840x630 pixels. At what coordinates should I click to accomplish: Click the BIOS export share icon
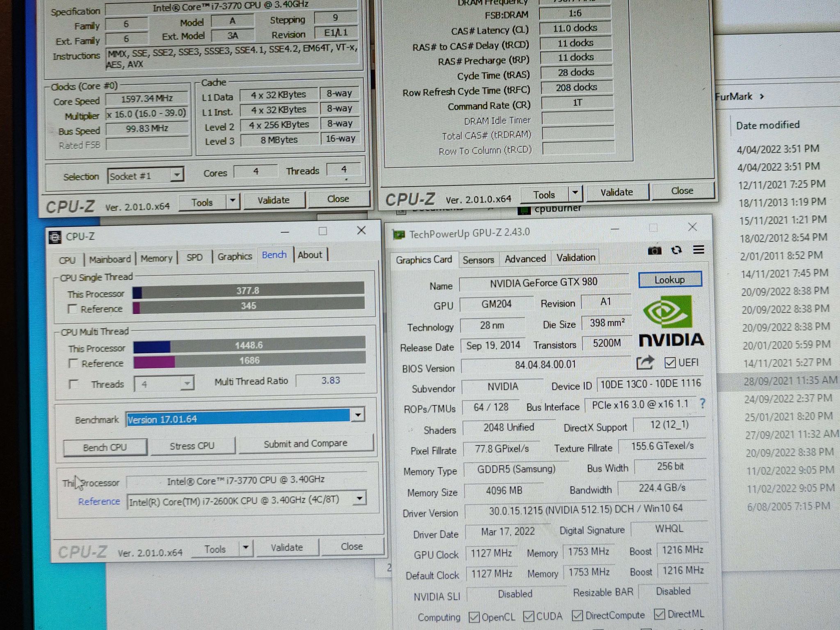[645, 363]
